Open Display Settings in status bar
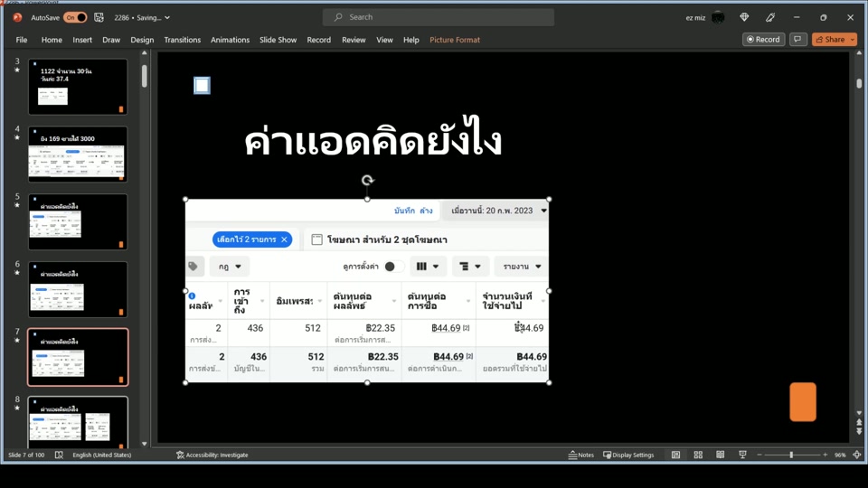This screenshot has width=868, height=488. coord(628,455)
